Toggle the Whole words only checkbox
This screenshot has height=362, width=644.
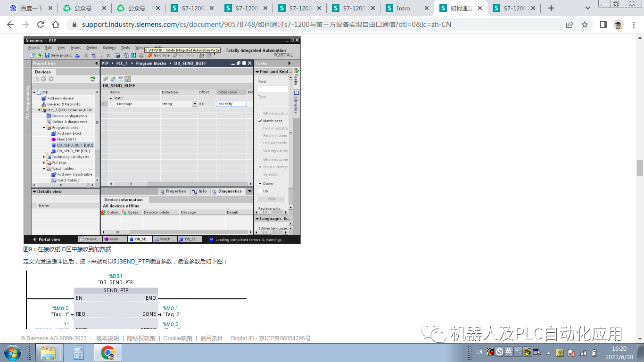260,113
